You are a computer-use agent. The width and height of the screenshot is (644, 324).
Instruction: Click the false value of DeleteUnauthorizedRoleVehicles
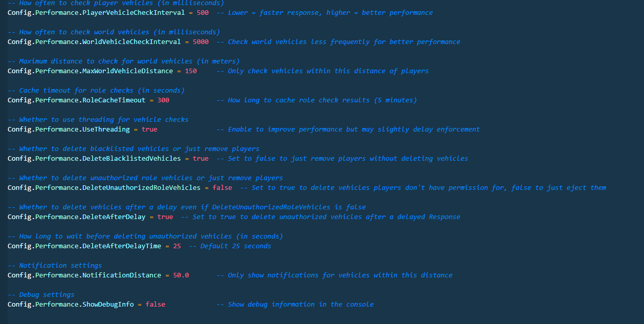click(222, 187)
